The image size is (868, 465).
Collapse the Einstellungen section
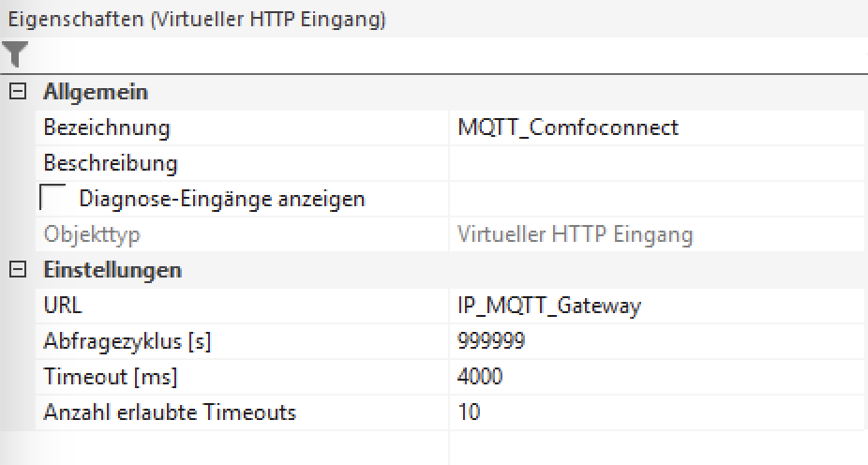pos(17,270)
